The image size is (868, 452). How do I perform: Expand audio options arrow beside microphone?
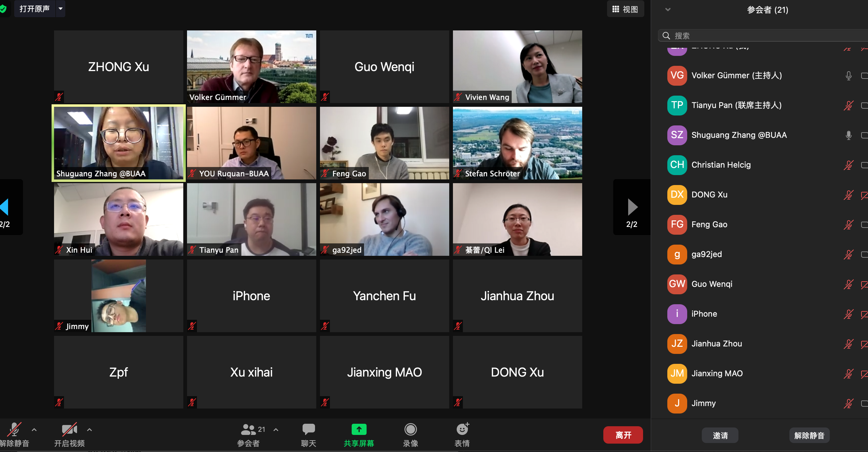pos(34,429)
